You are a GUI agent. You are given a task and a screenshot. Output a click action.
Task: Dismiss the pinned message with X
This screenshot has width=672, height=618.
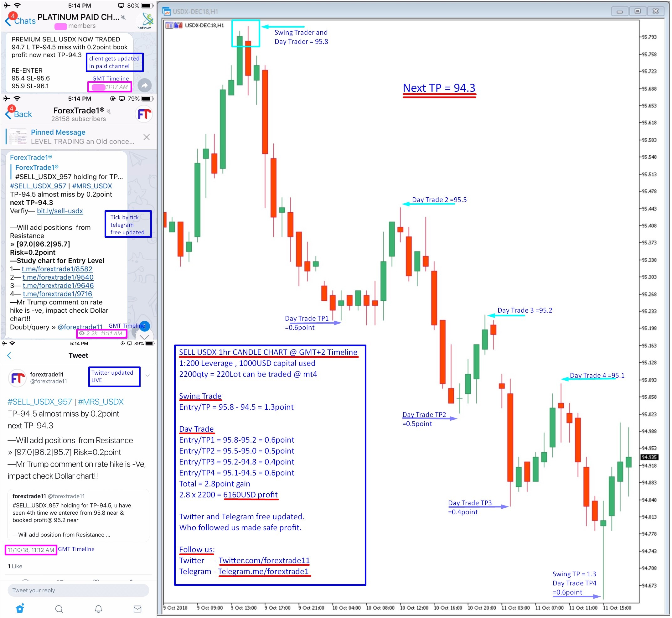point(147,137)
